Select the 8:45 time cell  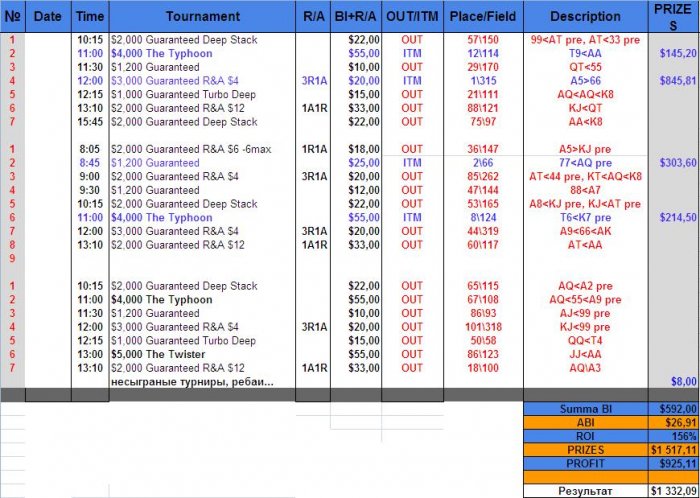[x=90, y=163]
